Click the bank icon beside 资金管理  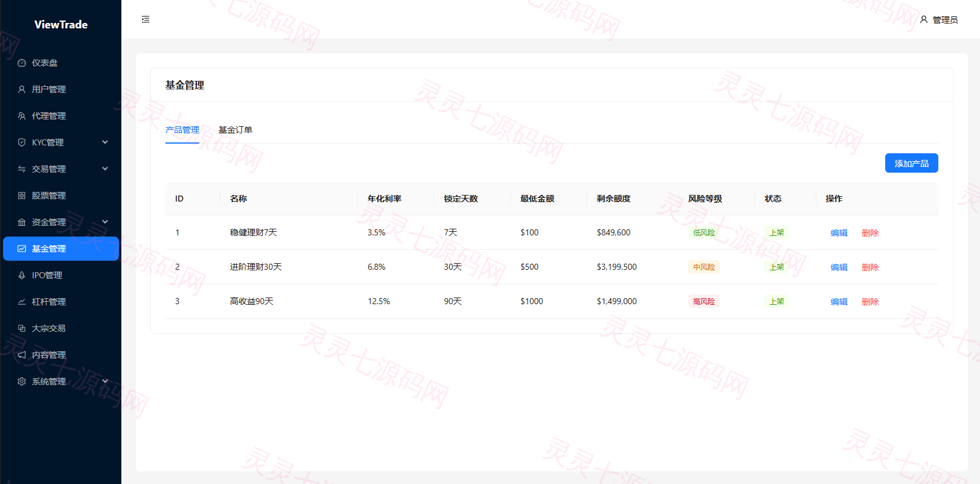tap(22, 222)
